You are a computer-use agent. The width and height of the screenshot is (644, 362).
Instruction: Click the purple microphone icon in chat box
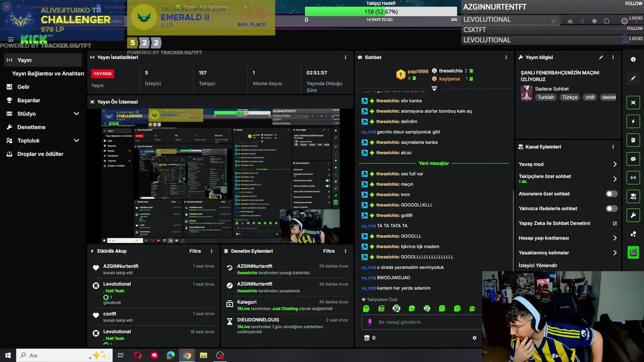(370, 322)
